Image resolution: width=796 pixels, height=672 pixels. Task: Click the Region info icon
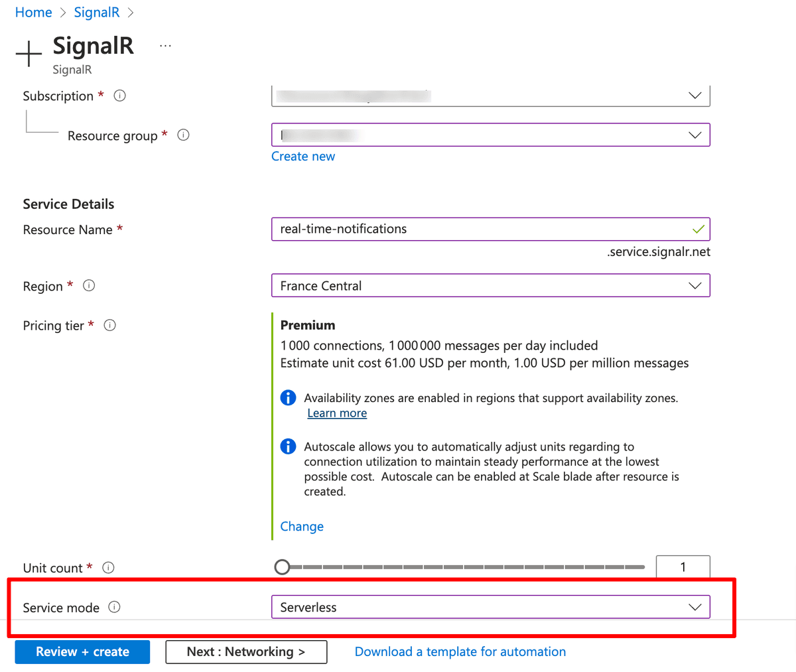(89, 286)
